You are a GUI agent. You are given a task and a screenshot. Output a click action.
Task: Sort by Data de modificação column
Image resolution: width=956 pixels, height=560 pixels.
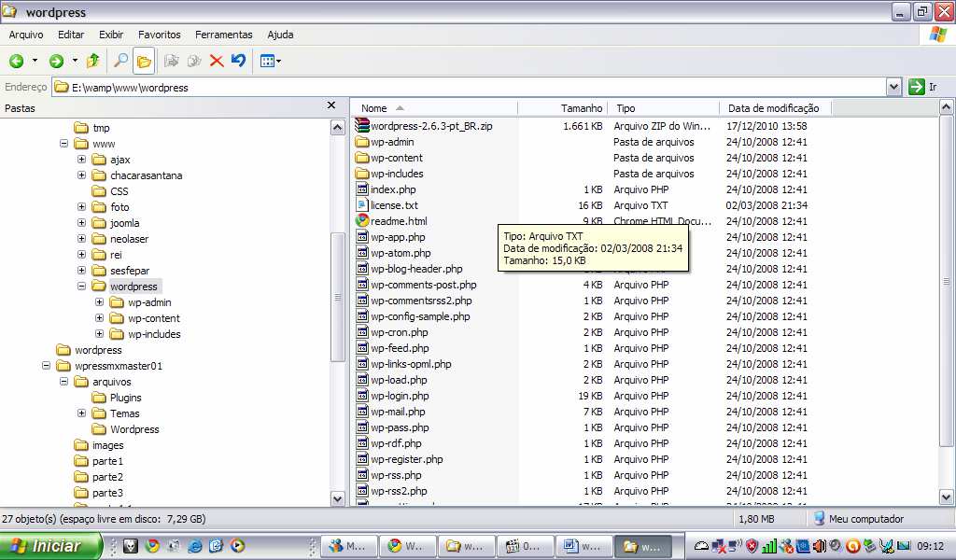click(x=776, y=108)
